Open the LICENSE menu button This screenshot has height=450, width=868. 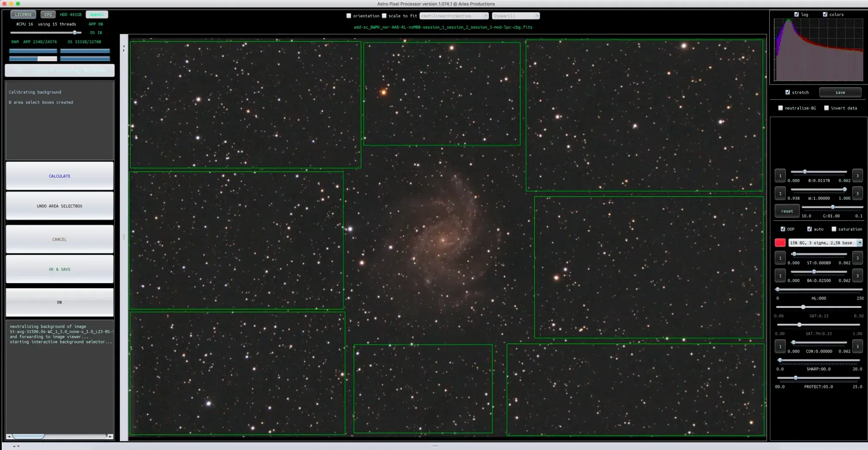point(23,14)
